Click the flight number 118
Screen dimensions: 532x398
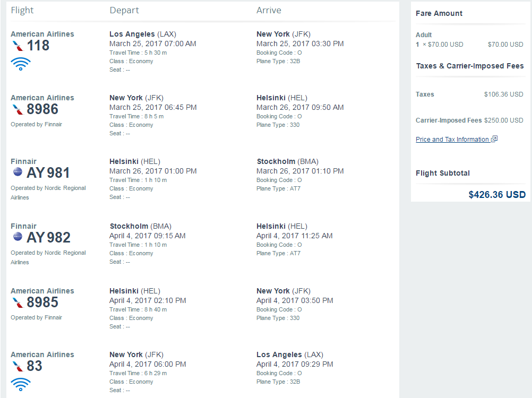38,46
